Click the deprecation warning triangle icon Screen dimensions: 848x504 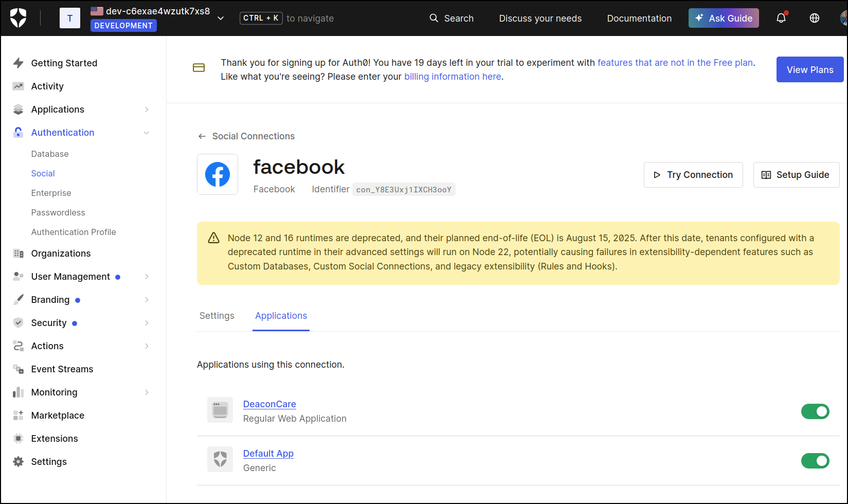(x=213, y=238)
